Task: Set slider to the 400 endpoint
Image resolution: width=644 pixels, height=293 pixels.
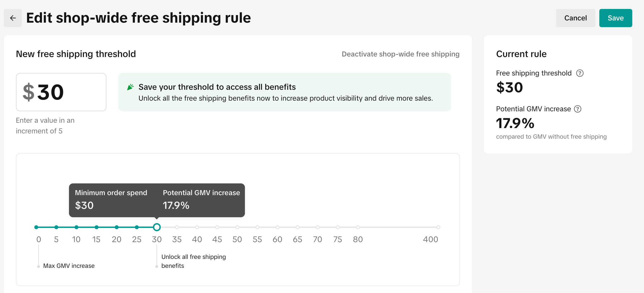Action: coord(438,227)
